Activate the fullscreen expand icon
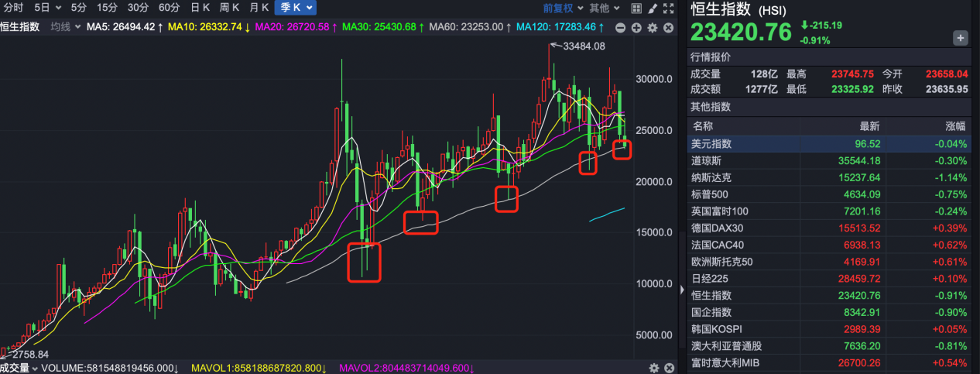980x374 pixels. (x=669, y=9)
